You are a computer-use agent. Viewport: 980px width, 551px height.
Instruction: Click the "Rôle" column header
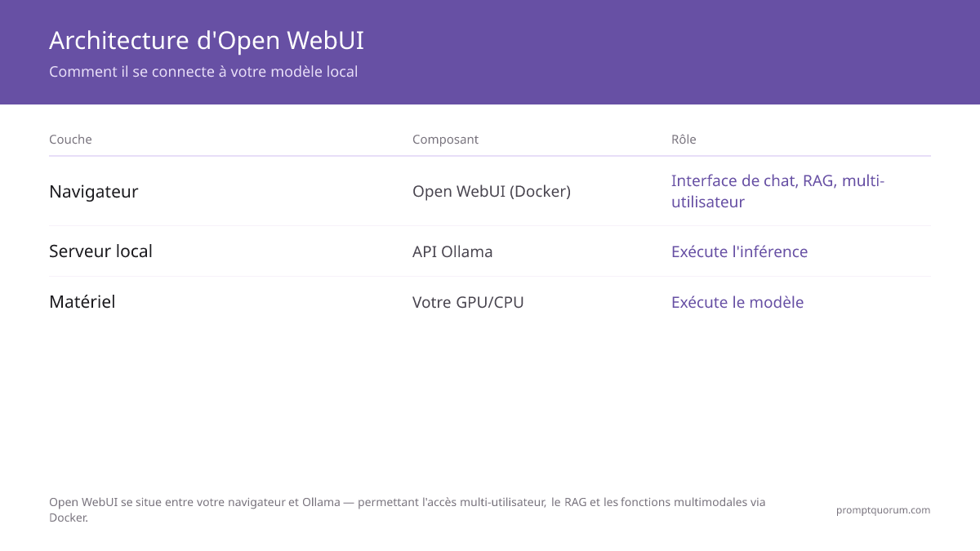click(x=684, y=140)
